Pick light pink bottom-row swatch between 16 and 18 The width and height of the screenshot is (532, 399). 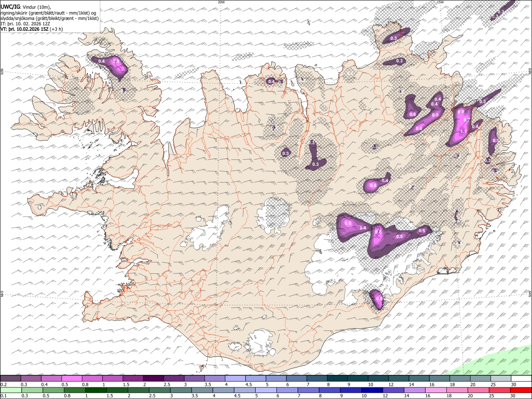tap(435, 390)
